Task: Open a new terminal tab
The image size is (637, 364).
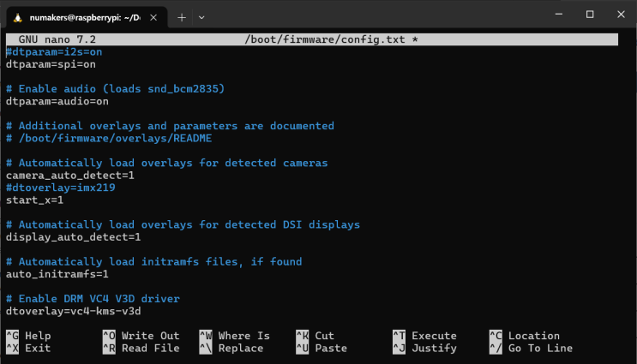Action: tap(182, 17)
